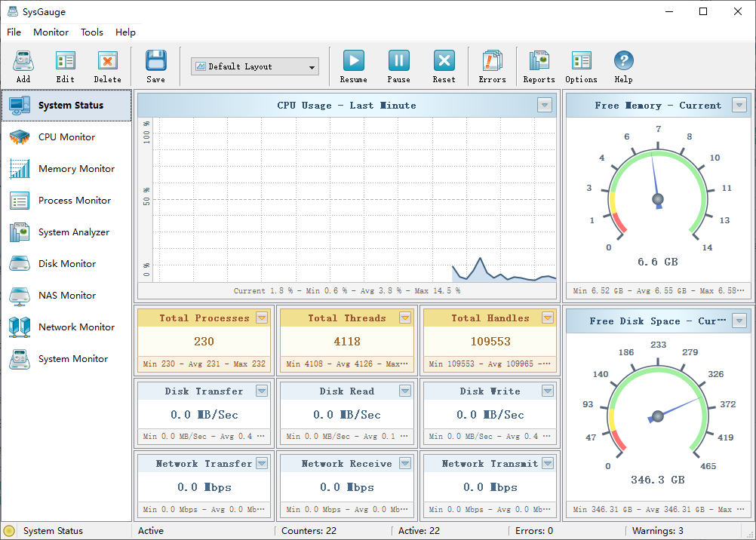This screenshot has height=540, width=756.
Task: Save the layout with the floppy icon
Action: (x=155, y=61)
